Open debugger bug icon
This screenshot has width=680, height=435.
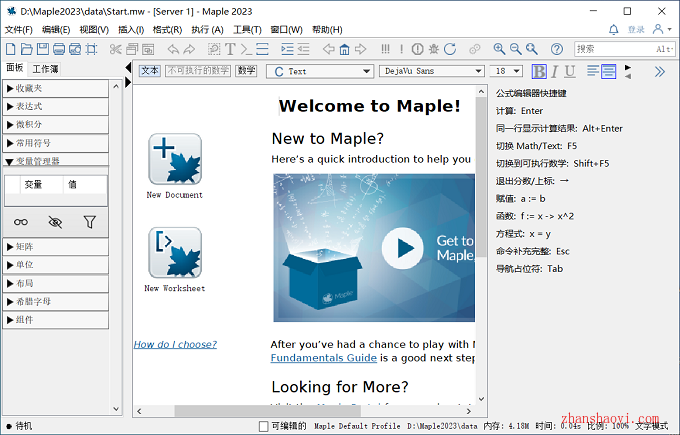tap(434, 49)
